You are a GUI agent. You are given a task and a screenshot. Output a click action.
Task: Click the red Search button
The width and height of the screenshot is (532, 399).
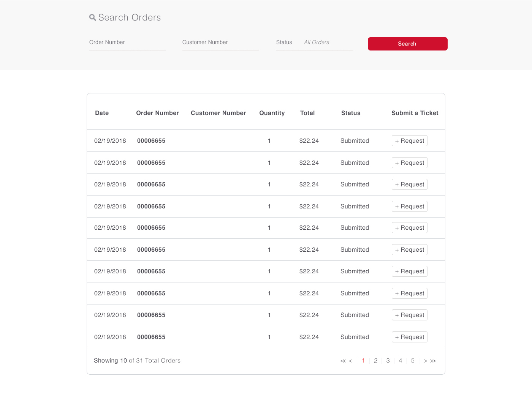407,44
